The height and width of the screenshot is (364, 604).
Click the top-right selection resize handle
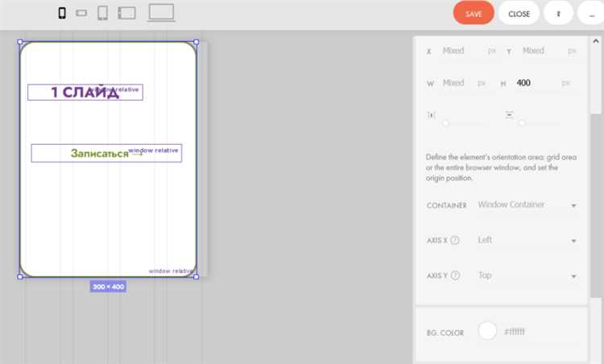pos(196,42)
